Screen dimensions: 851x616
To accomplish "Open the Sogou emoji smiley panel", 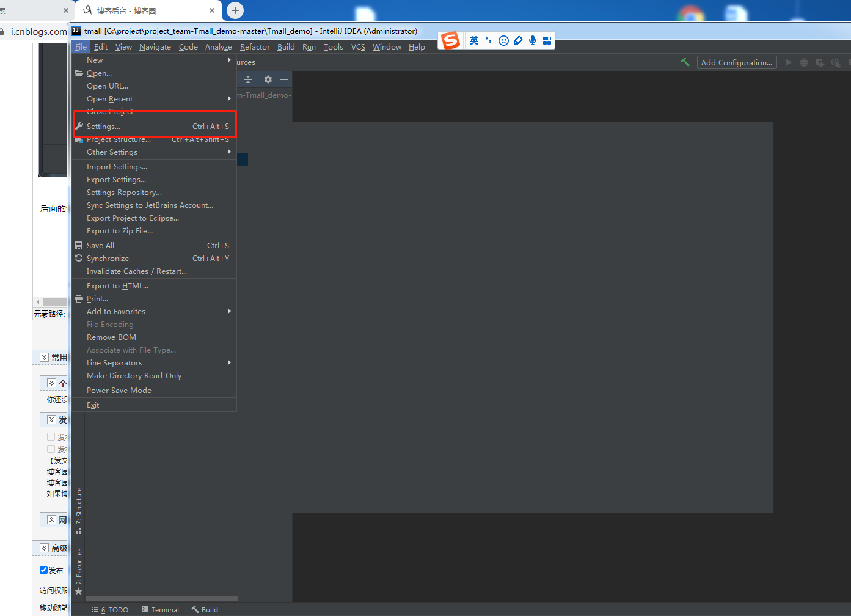I will [x=503, y=40].
